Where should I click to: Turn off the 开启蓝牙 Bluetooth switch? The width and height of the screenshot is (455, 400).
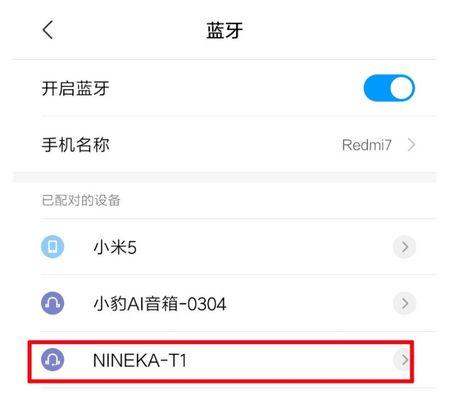click(389, 88)
